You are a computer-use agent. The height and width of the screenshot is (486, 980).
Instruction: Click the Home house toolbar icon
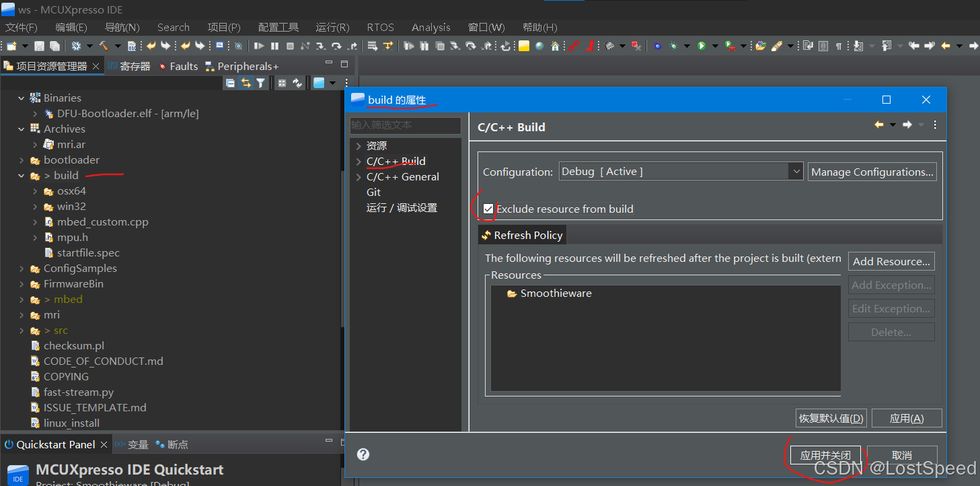(x=555, y=46)
